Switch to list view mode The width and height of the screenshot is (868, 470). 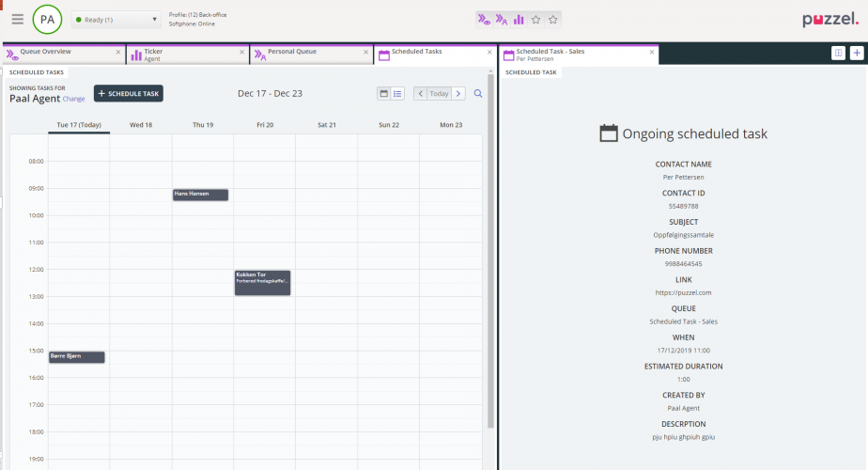[x=397, y=93]
